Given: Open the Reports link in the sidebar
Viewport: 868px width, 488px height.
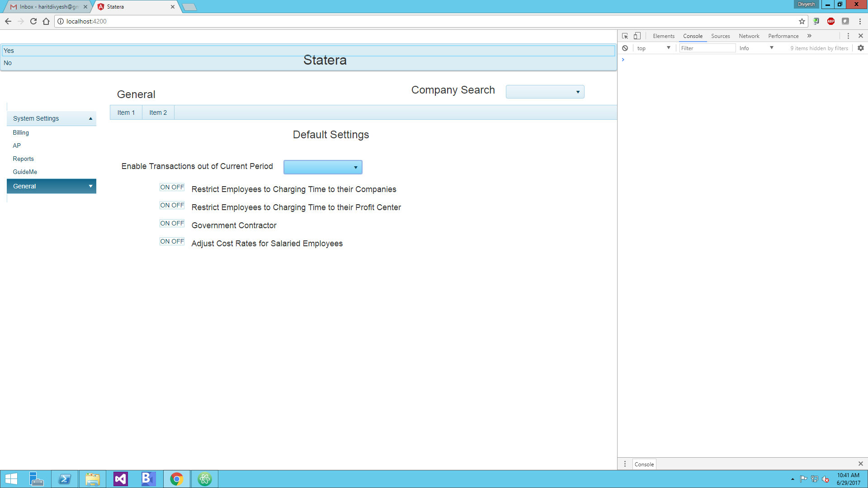Looking at the screenshot, I should coord(24,159).
